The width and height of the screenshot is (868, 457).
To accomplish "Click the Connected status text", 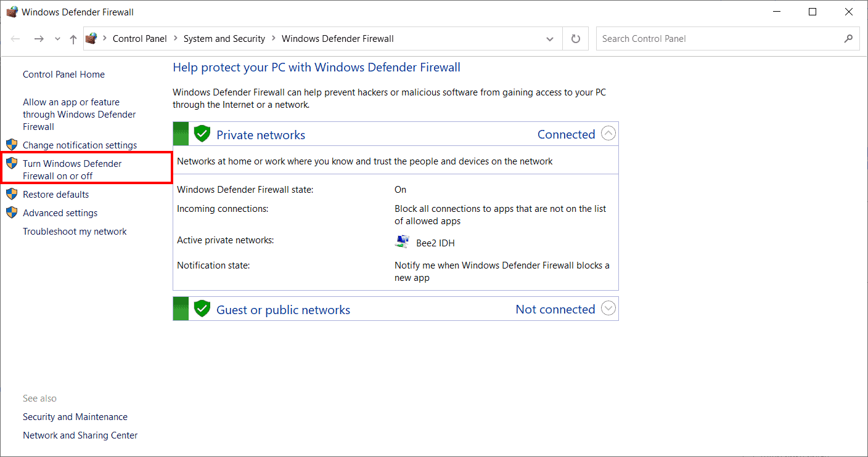I will point(566,134).
